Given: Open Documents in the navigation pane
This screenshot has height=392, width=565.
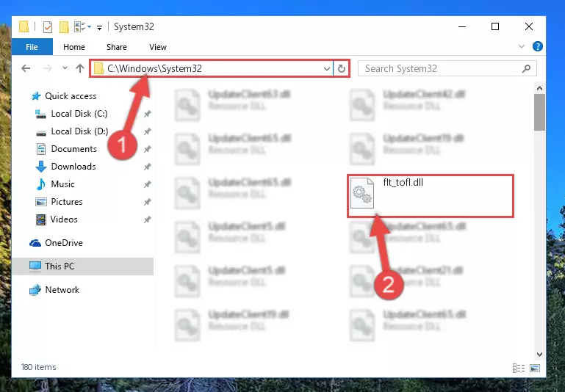Looking at the screenshot, I should (x=74, y=149).
